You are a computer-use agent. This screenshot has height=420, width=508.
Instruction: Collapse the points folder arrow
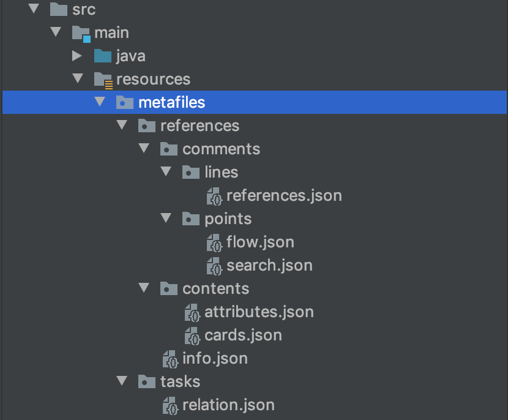[x=166, y=219]
